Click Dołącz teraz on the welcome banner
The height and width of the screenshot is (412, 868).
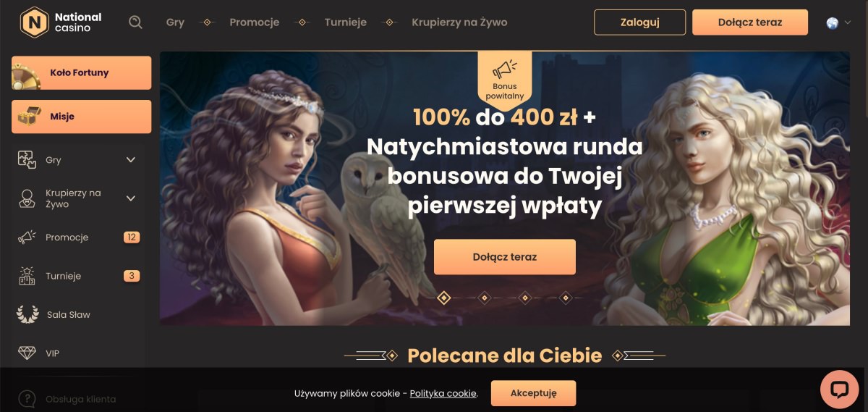pyautogui.click(x=505, y=257)
